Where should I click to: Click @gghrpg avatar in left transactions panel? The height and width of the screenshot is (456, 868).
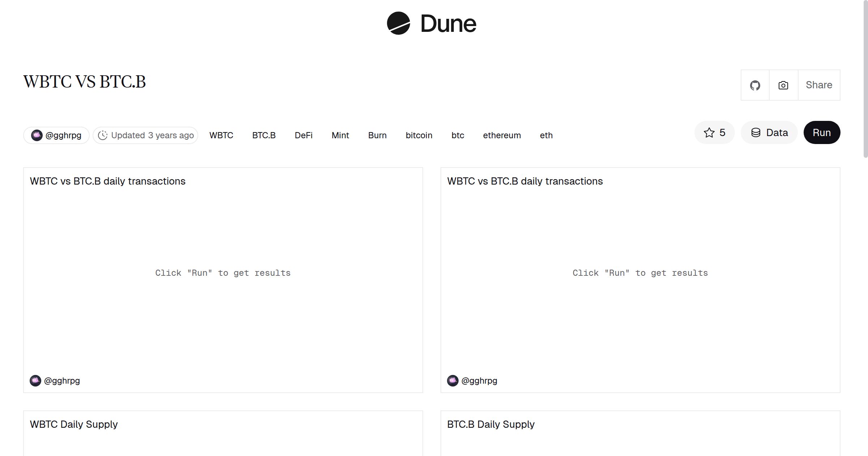tap(36, 381)
